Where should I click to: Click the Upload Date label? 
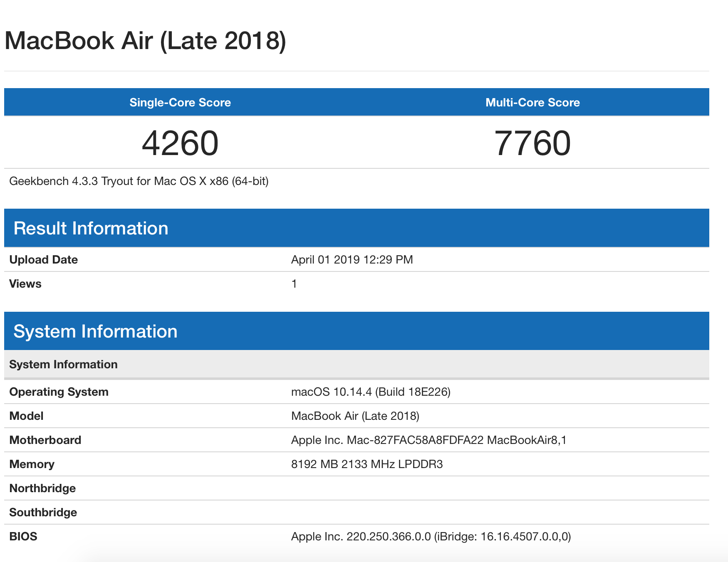point(44,260)
